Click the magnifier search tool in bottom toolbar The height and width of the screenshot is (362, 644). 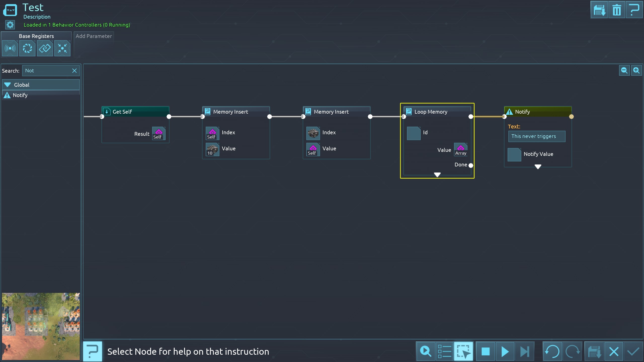point(425,351)
